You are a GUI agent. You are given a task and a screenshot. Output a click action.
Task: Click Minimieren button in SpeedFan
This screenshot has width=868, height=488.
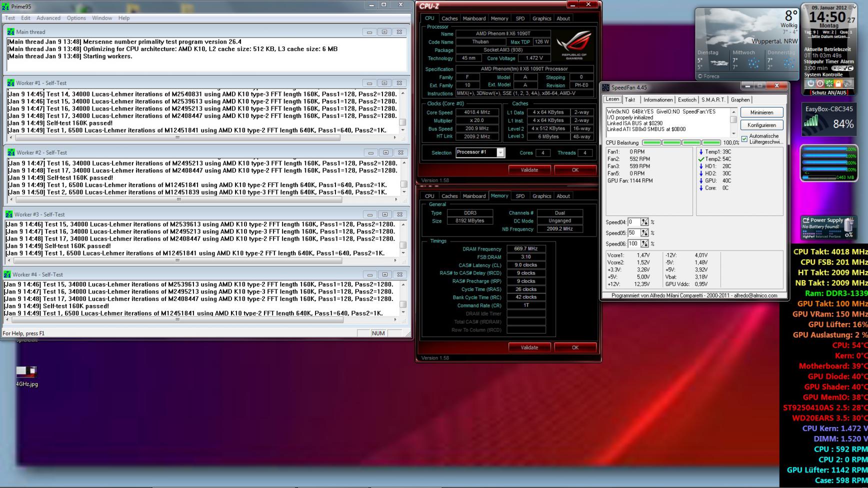(761, 112)
